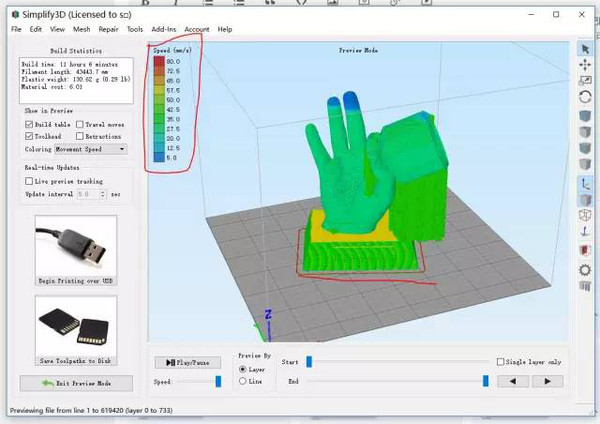Enable Live preview tracking
Screen dimensions: 600x424
click(29, 181)
